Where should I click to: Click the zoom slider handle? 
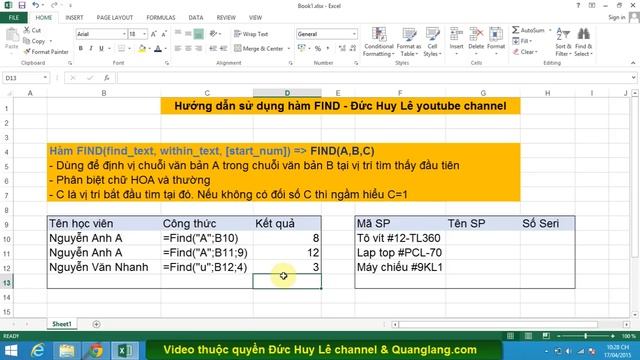(x=586, y=336)
